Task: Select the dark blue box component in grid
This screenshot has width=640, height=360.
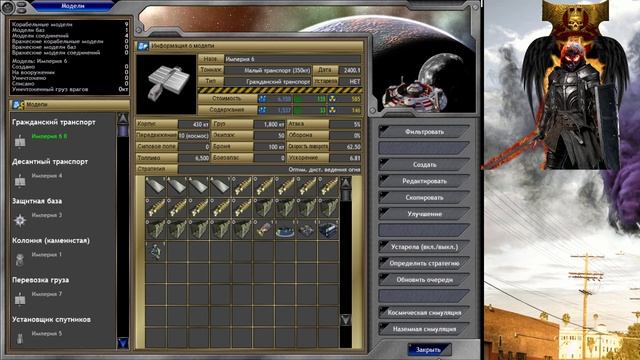Action: tap(328, 230)
